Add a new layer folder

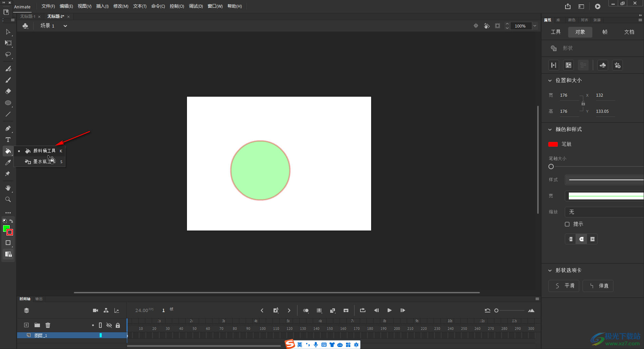coord(37,325)
